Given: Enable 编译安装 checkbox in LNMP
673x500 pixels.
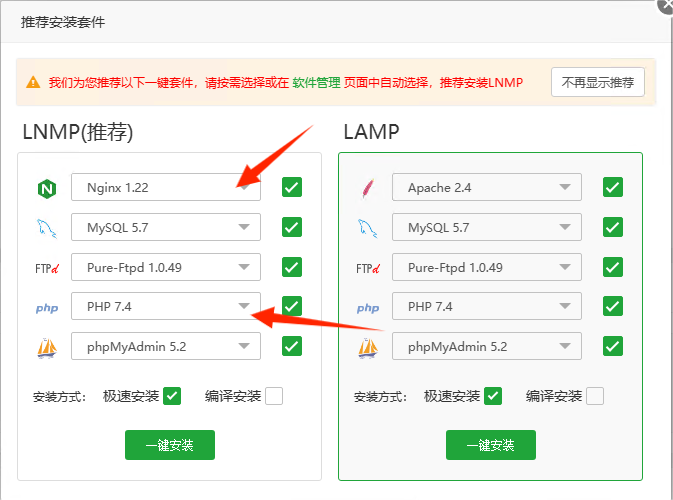Looking at the screenshot, I should coord(274,396).
